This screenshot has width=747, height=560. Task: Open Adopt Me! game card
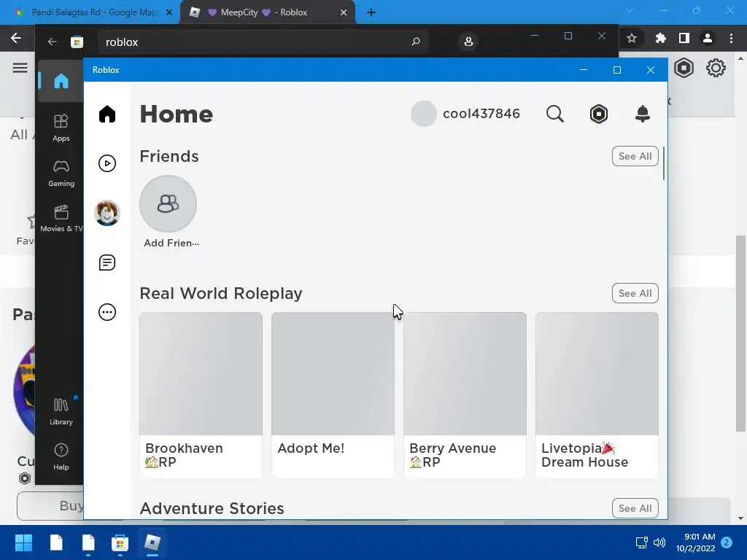[333, 394]
